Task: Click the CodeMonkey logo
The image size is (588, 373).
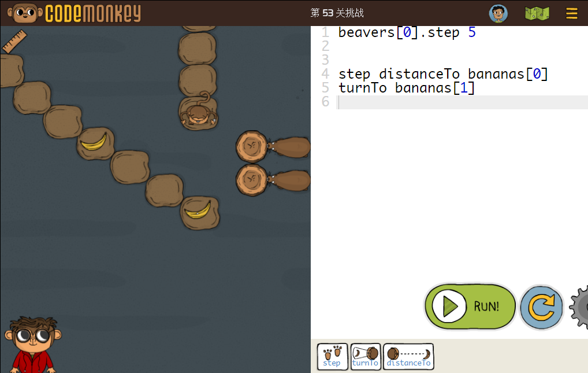Action: [75, 13]
